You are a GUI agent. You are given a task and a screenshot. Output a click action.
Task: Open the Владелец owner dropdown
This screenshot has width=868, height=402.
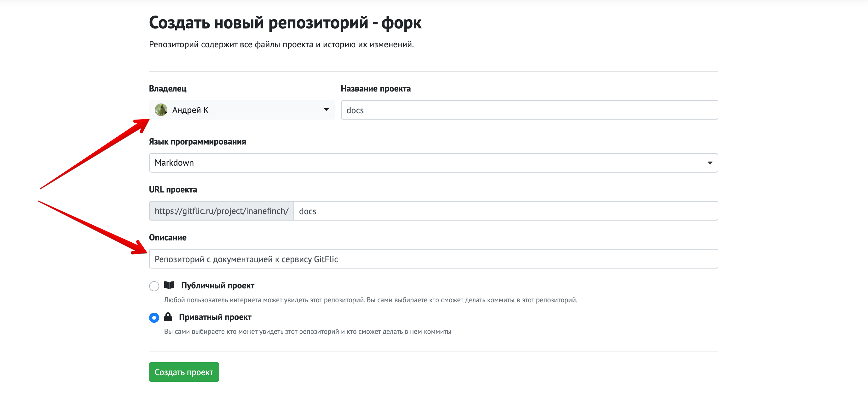(x=242, y=110)
